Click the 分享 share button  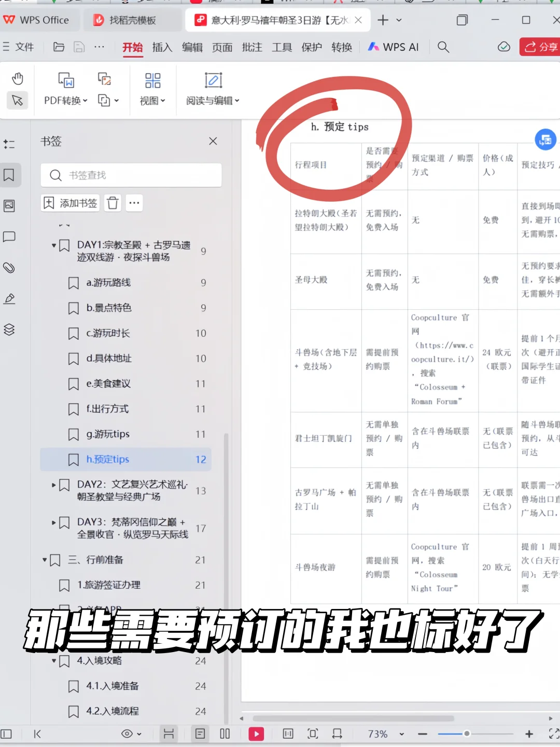(x=539, y=47)
